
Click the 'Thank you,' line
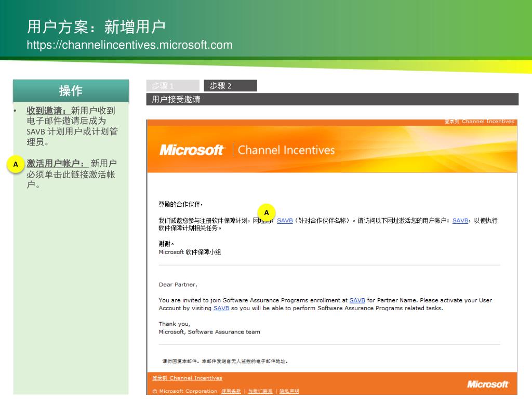tap(175, 324)
